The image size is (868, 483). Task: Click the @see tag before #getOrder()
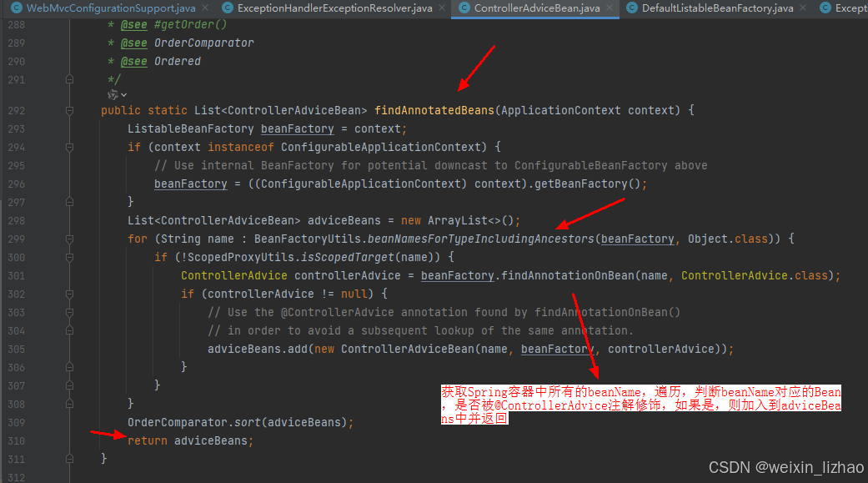[x=134, y=25]
